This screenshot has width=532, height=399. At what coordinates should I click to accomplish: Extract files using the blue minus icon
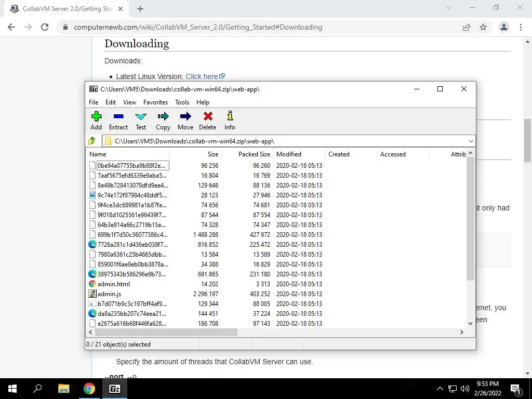pos(118,116)
